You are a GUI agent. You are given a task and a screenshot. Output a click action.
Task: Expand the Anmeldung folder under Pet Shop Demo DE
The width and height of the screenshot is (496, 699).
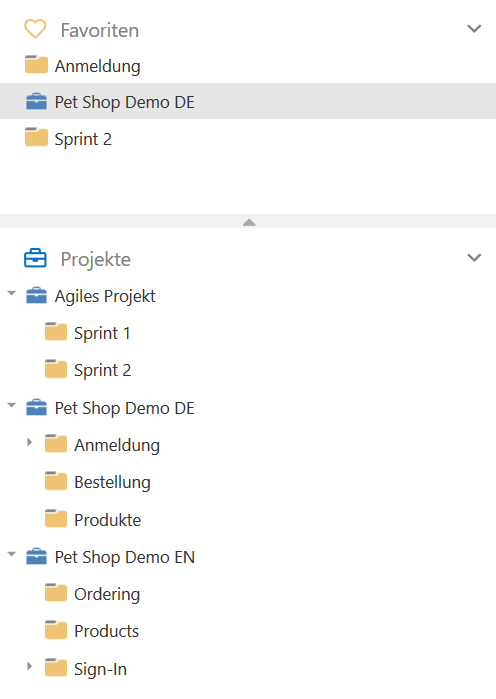tap(29, 442)
